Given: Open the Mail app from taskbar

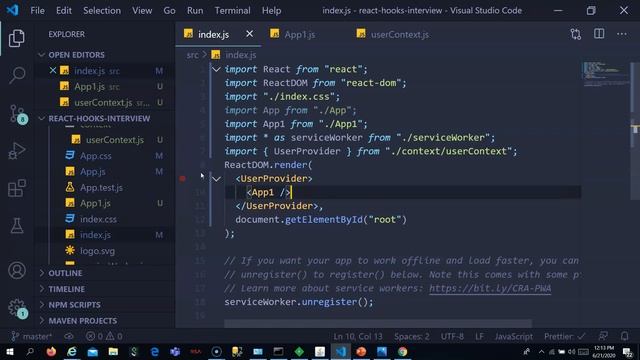Looking at the screenshot, I should tap(93, 351).
